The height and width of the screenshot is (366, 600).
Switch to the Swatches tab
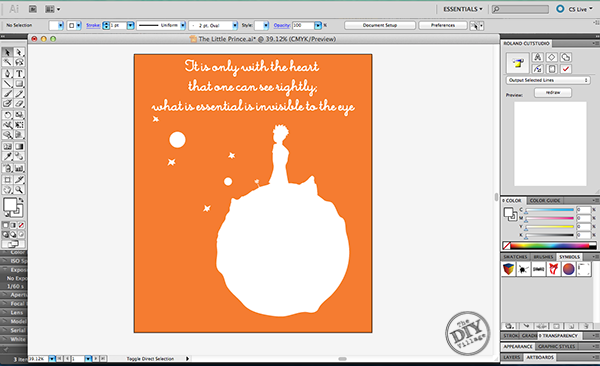point(515,257)
